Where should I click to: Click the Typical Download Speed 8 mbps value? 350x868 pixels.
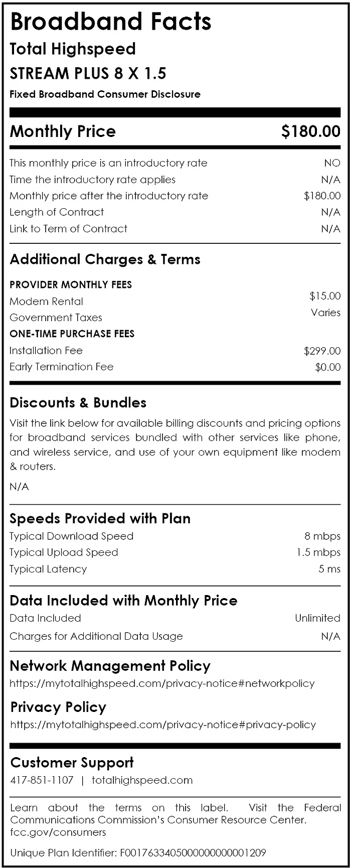pos(322,536)
